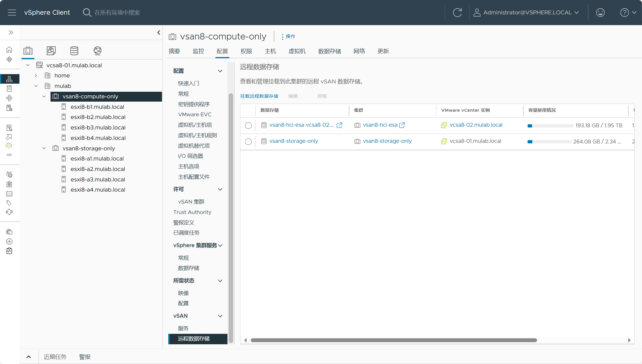Image resolution: width=642 pixels, height=364 pixels.
Task: Open Trust Authority configuration item
Action: coord(192,212)
